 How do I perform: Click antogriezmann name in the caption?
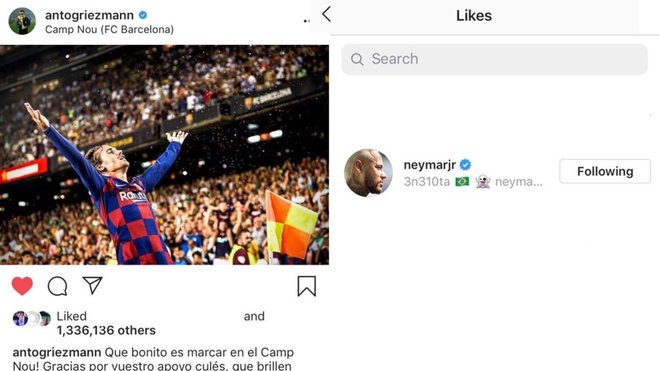click(x=57, y=352)
